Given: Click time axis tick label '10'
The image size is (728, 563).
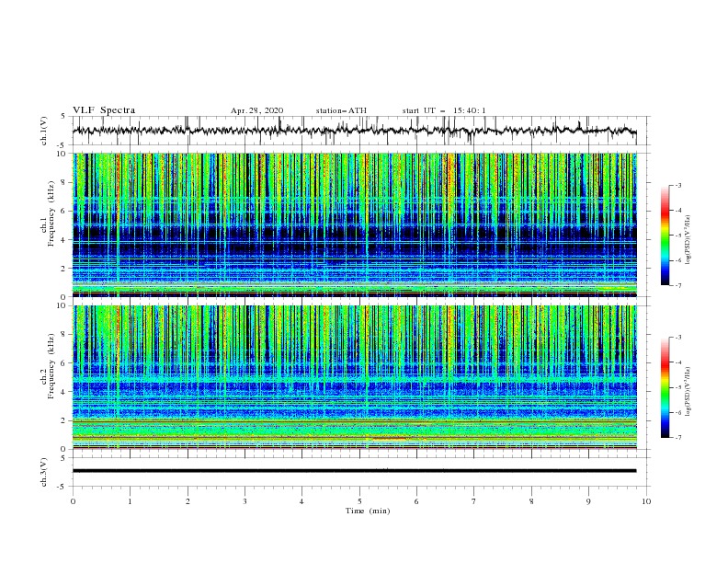Looking at the screenshot, I should (646, 501).
